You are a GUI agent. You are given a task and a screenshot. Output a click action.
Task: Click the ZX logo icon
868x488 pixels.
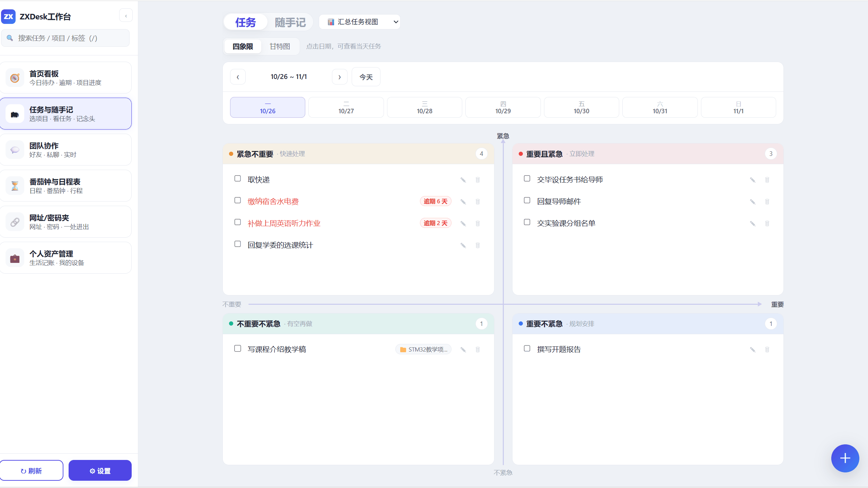click(8, 16)
